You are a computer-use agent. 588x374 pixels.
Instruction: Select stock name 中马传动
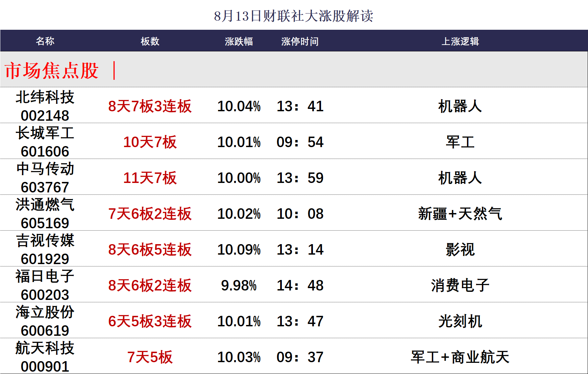pyautogui.click(x=45, y=169)
